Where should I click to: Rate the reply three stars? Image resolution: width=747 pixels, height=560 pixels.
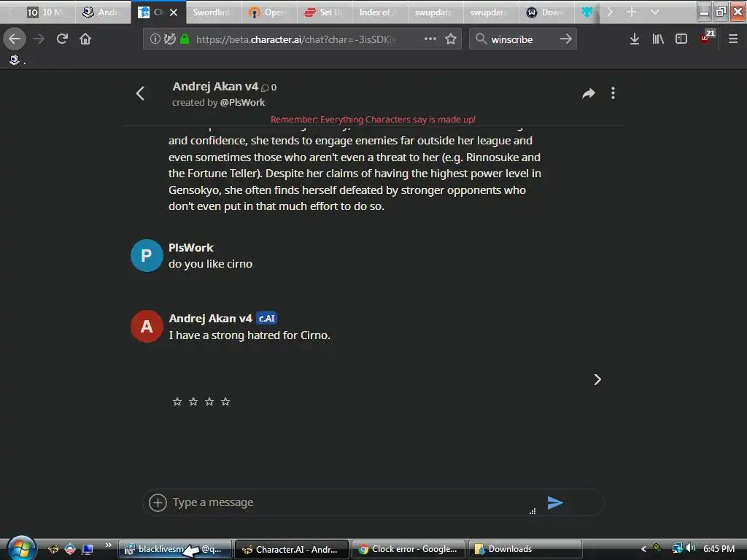point(209,402)
